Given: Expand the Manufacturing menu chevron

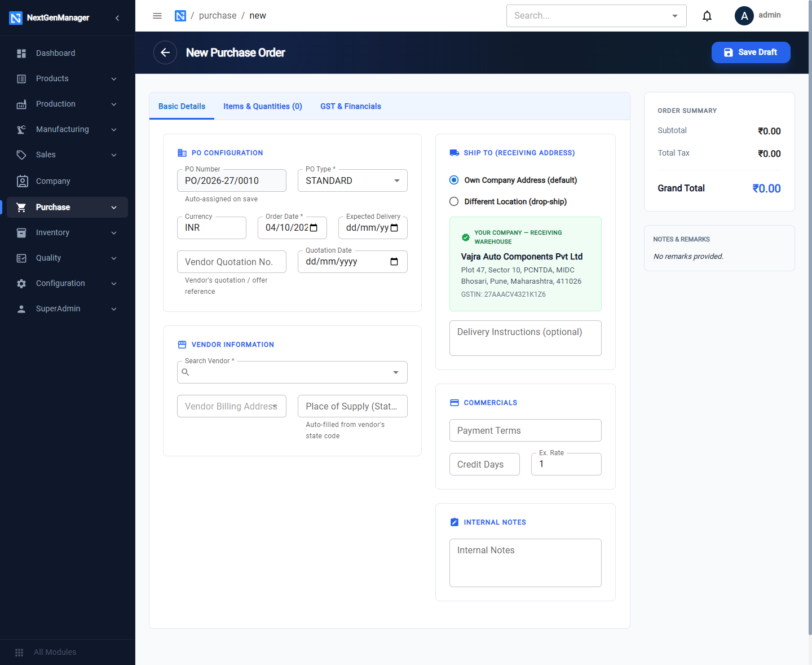Looking at the screenshot, I should point(114,129).
